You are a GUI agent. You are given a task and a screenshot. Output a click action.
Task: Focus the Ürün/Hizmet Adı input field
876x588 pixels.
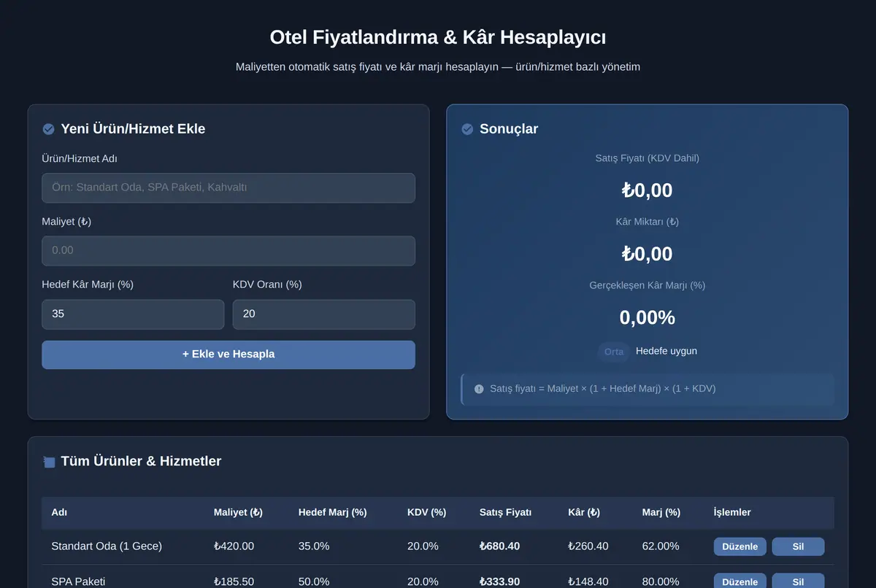(228, 187)
